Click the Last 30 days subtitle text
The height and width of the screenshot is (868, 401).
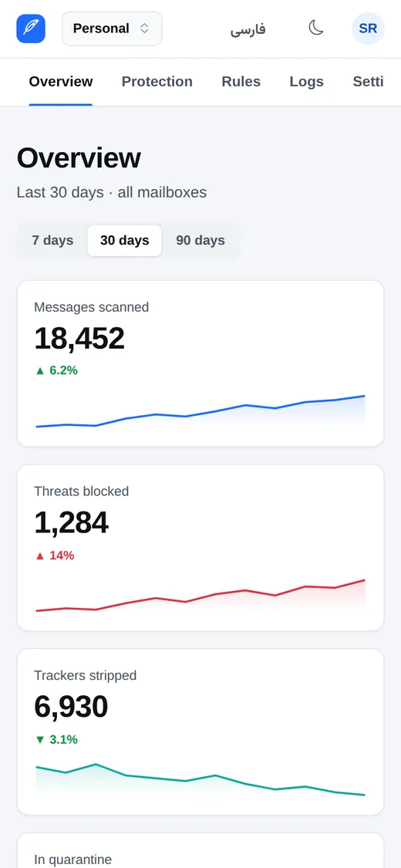(x=112, y=193)
